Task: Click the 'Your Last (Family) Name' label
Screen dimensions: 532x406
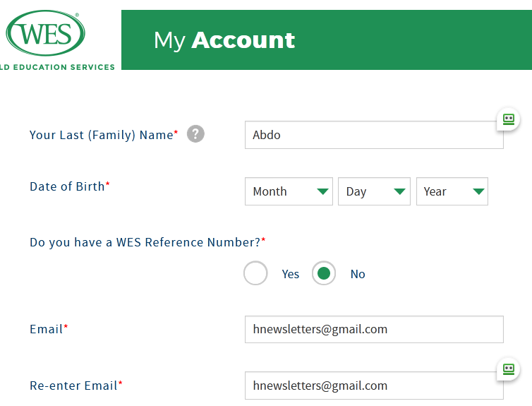Action: (x=101, y=135)
